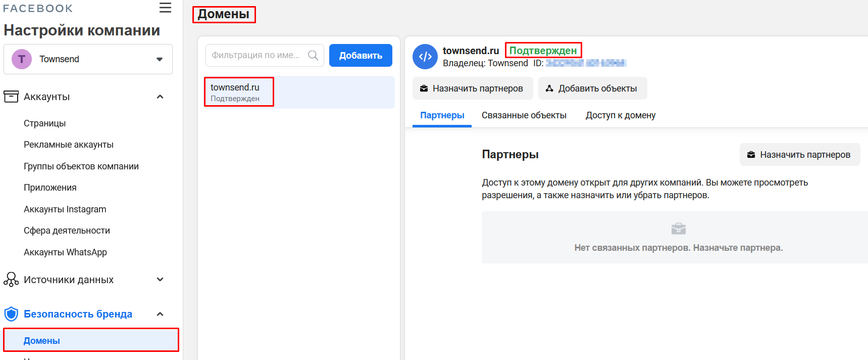Open the Townsend company dropdown

[x=88, y=59]
